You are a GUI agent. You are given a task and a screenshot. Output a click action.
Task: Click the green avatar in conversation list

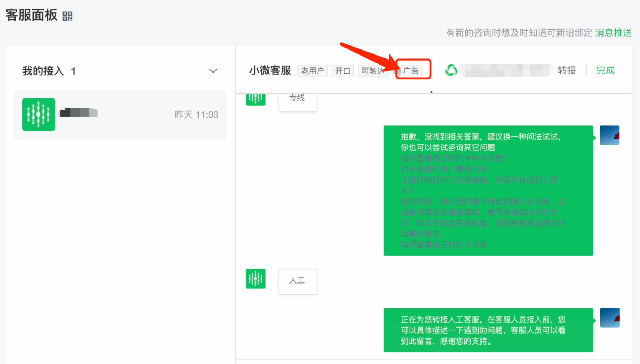point(39,114)
